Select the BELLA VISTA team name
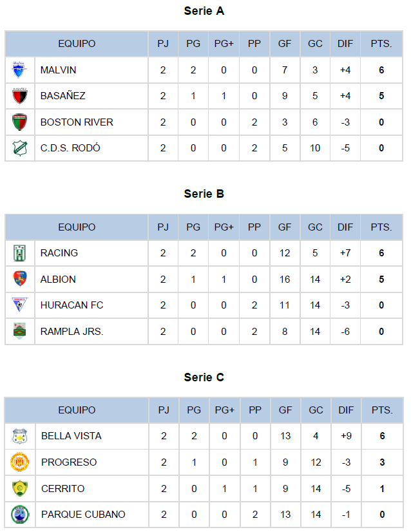The image size is (411, 532). pos(72,436)
